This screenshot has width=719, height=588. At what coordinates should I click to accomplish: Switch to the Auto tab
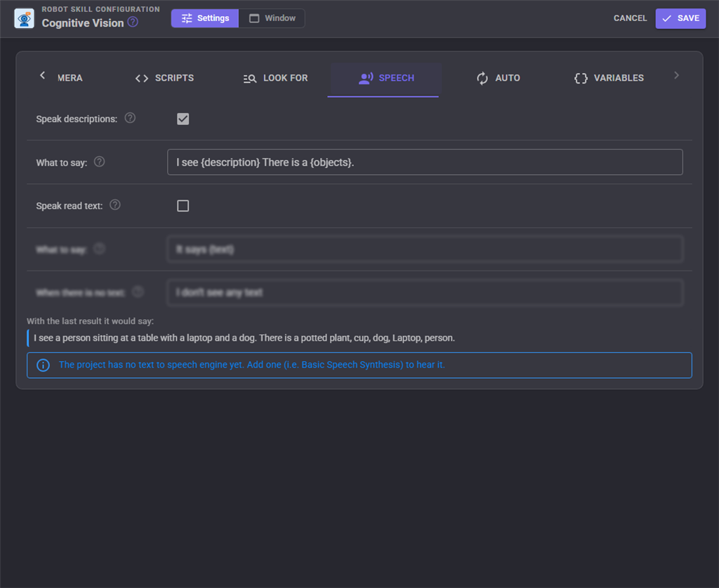tap(498, 79)
